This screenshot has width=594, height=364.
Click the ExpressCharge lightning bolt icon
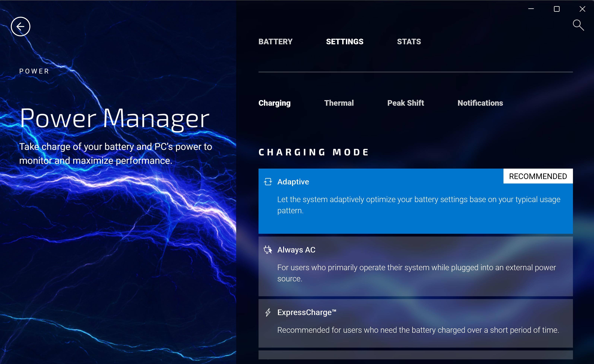click(x=268, y=312)
